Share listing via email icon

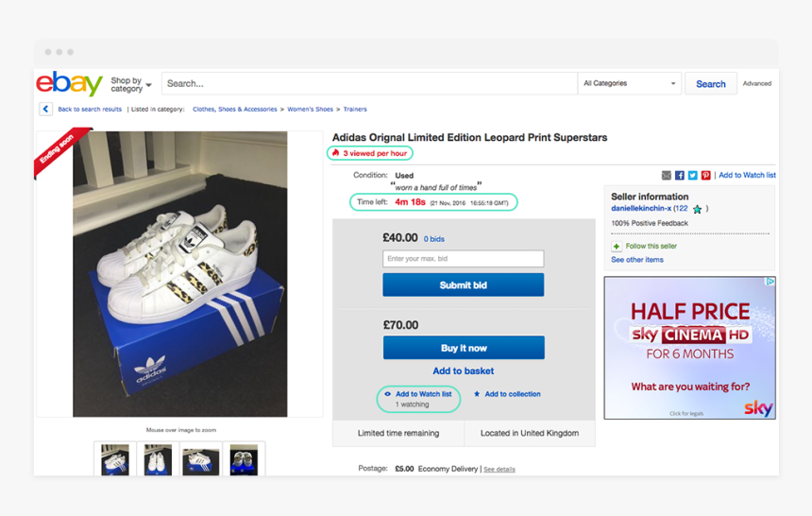[667, 176]
